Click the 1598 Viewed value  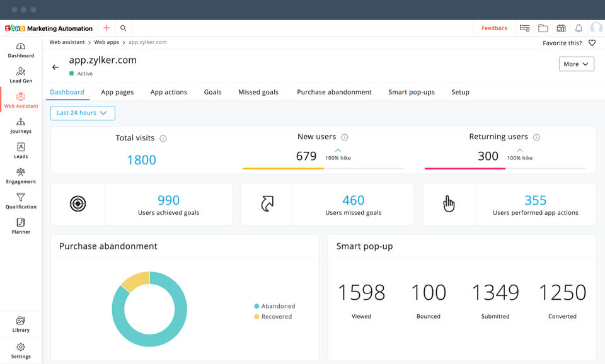[x=362, y=292]
